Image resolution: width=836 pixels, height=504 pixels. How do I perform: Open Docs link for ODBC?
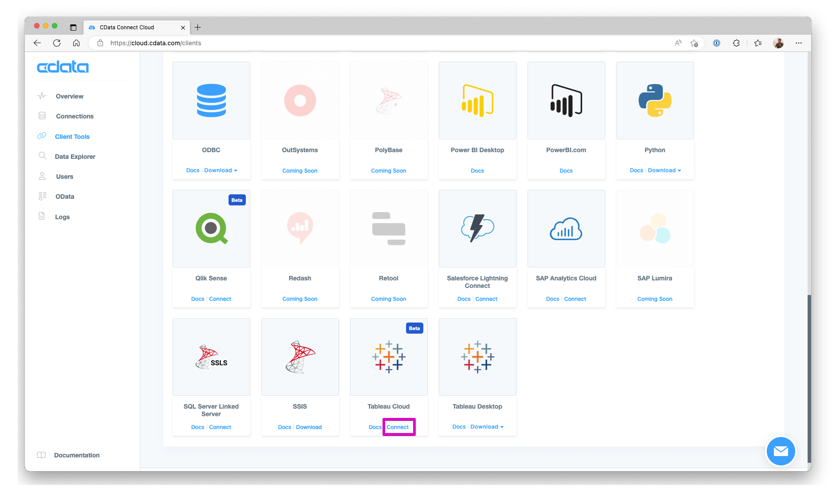193,170
